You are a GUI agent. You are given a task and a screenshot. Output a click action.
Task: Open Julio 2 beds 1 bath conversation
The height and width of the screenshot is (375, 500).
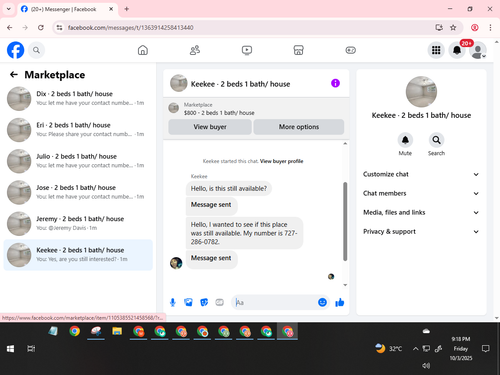pos(78,161)
